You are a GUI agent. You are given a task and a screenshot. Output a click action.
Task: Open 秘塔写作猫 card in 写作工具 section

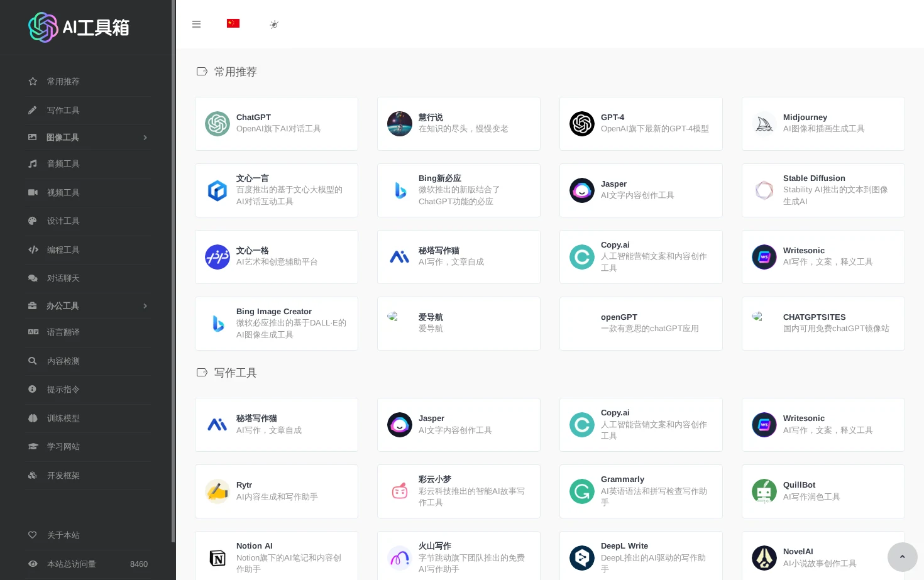[277, 425]
